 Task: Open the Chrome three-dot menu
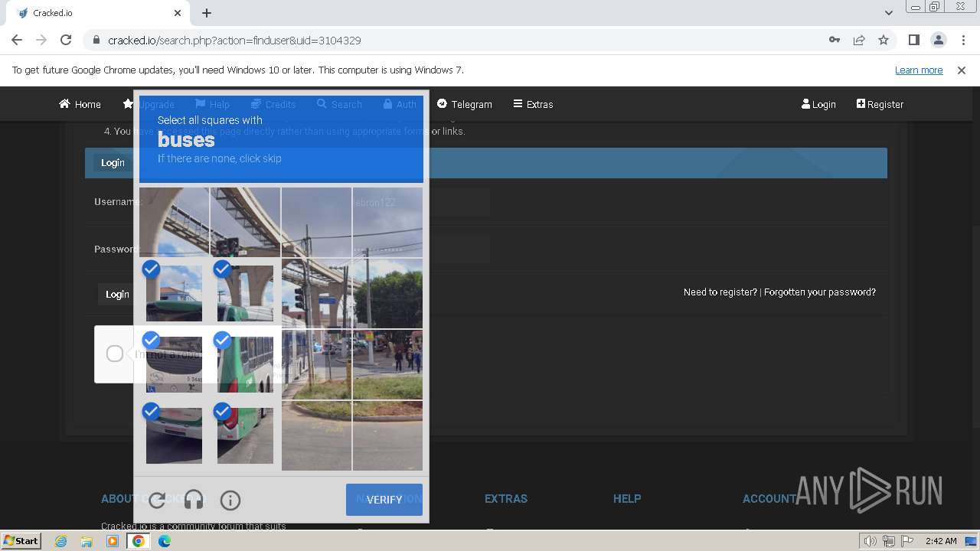point(962,40)
